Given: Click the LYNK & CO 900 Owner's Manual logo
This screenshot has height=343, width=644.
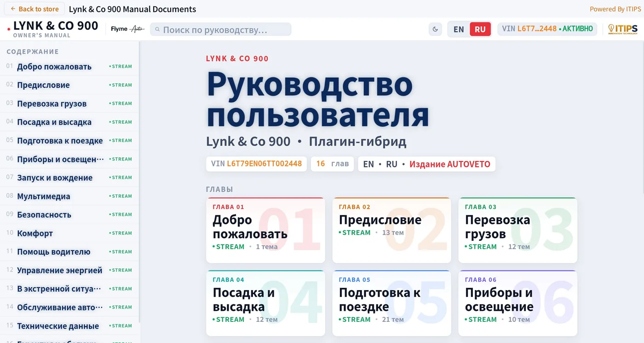Looking at the screenshot, I should click(53, 29).
